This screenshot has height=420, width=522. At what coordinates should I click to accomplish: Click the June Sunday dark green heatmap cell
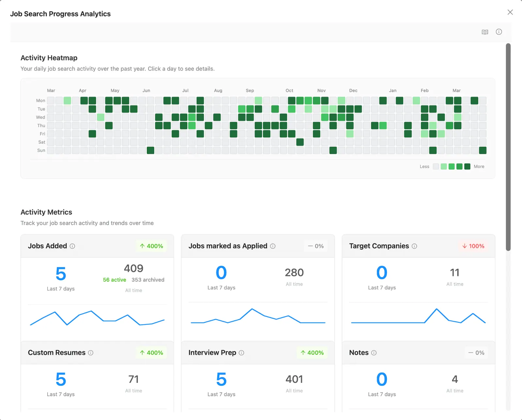150,150
